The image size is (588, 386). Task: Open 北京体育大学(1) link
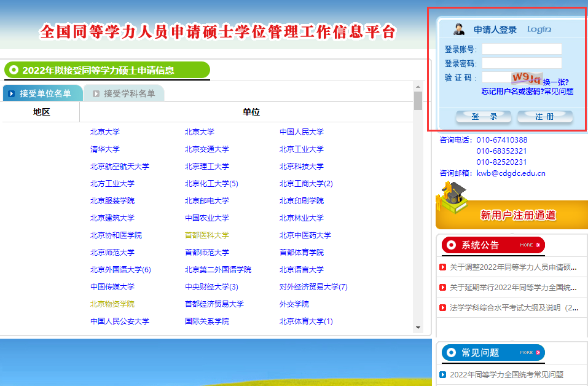pyautogui.click(x=306, y=321)
